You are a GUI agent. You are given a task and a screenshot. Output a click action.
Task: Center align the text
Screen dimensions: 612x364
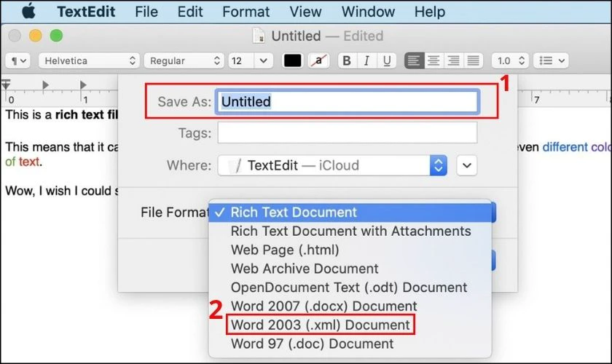433,61
